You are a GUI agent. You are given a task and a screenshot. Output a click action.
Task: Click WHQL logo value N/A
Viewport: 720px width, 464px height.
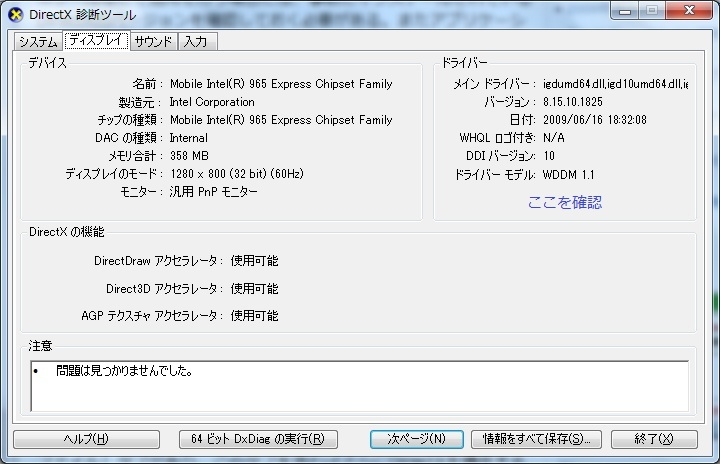(554, 138)
